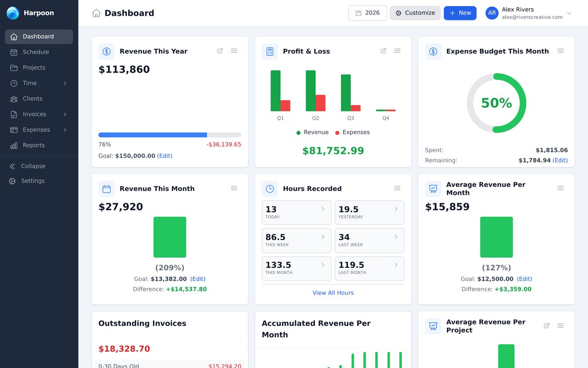
Task: Click the Revenue This Month calendar icon
Action: 106,189
